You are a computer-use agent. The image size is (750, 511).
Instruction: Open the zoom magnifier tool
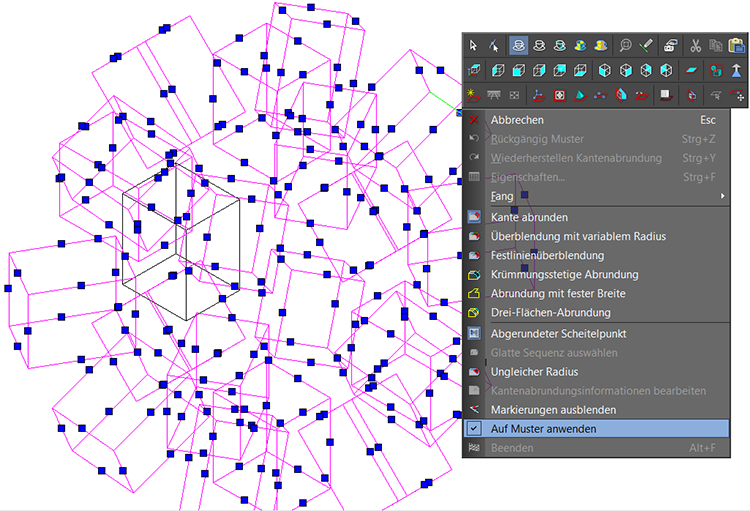(625, 45)
